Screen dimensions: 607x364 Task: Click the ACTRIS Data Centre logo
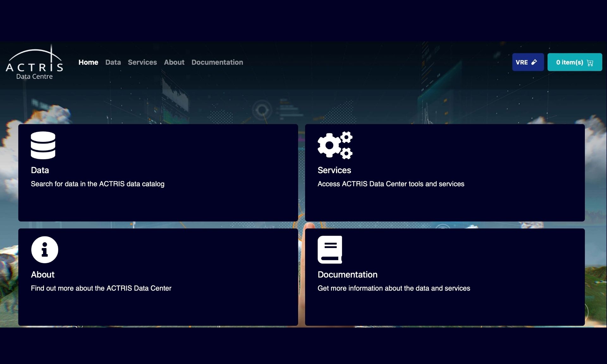34,62
